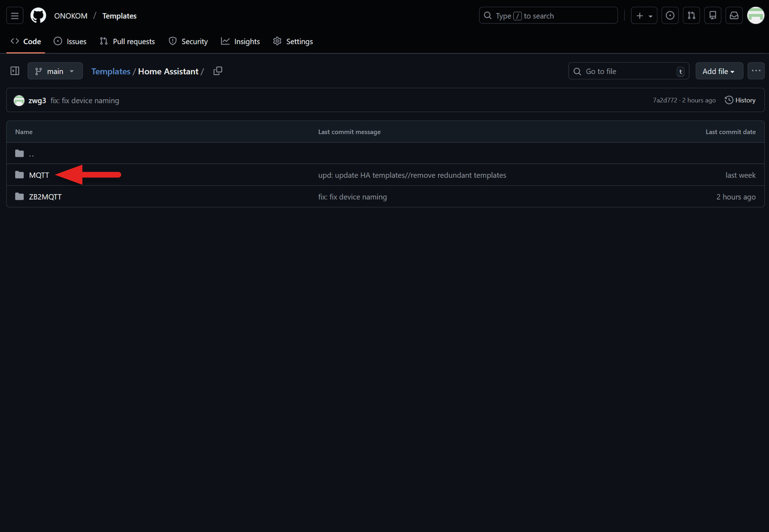Open the Copilot icon in the header
This screenshot has width=769, height=532.
pos(713,16)
